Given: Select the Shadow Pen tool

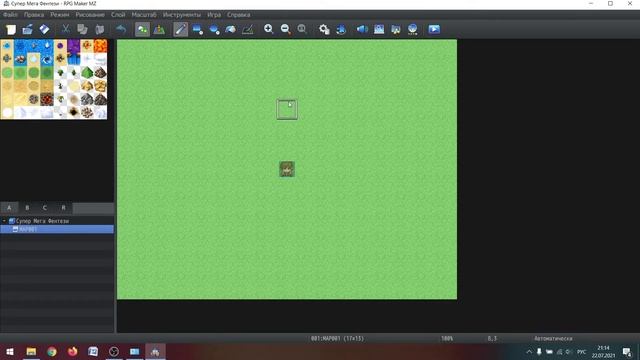Looking at the screenshot, I should click(248, 29).
